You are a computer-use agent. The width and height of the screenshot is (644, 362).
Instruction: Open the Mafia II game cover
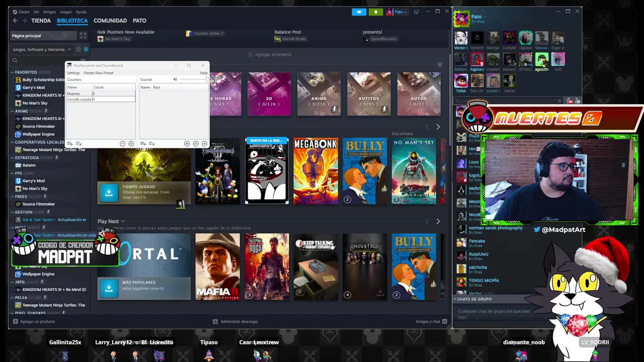pos(217,266)
